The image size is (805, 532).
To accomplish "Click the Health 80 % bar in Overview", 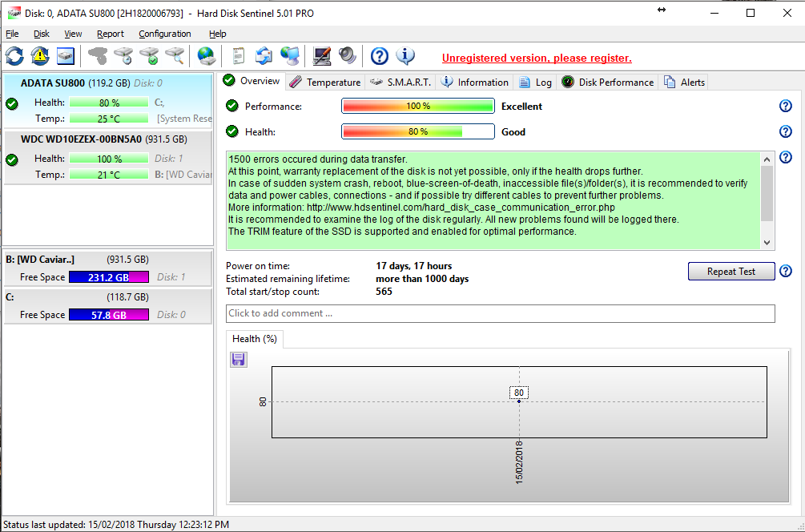I will 418,131.
